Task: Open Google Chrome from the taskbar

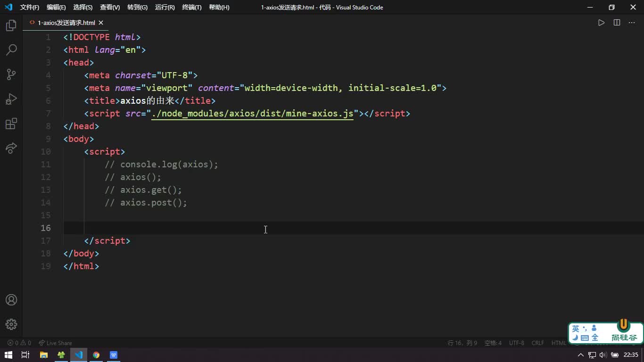Action: [x=96, y=355]
